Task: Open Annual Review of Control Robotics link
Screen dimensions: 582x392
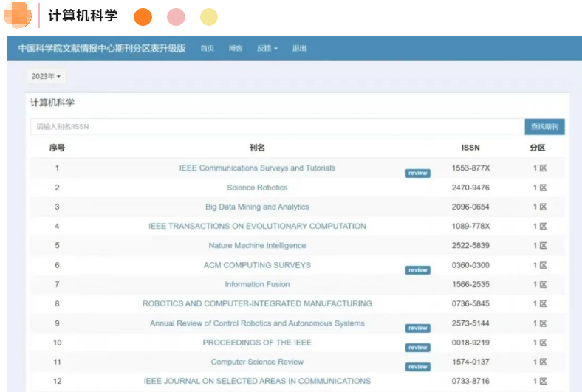Action: click(x=257, y=323)
